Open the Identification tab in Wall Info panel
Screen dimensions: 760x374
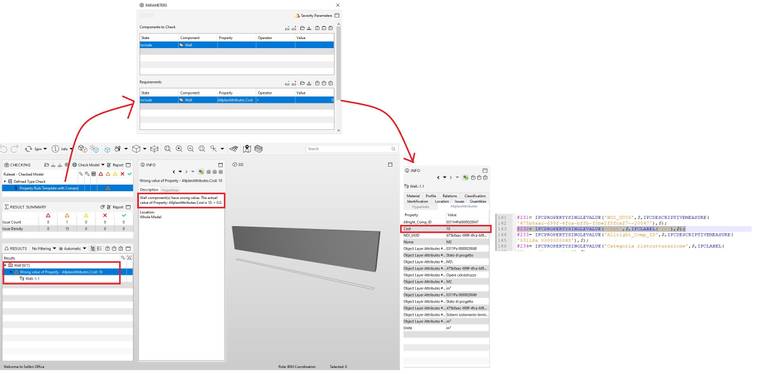[x=417, y=201]
